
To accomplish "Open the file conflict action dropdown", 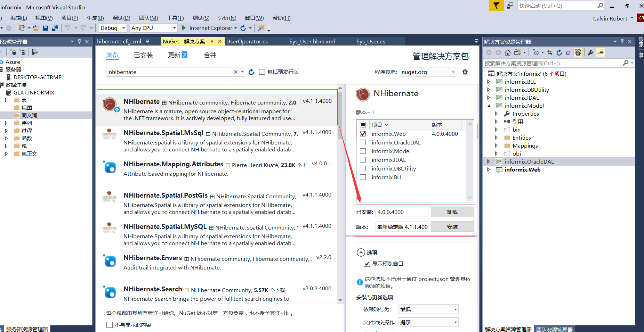I will tap(428, 322).
